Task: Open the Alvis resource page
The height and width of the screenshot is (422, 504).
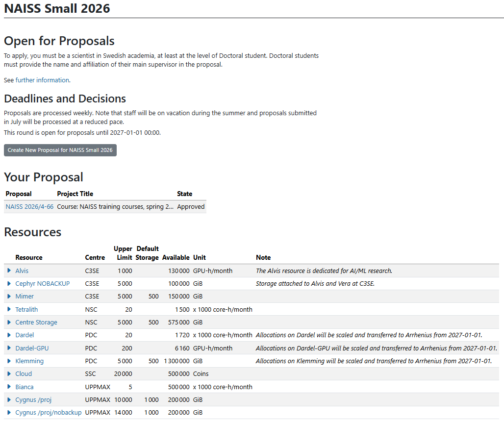Action: point(22,270)
